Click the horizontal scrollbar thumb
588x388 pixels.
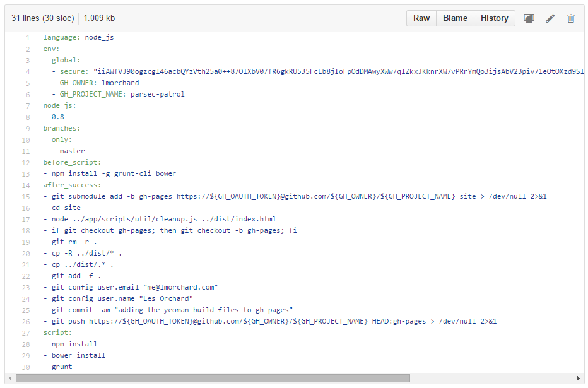213,379
